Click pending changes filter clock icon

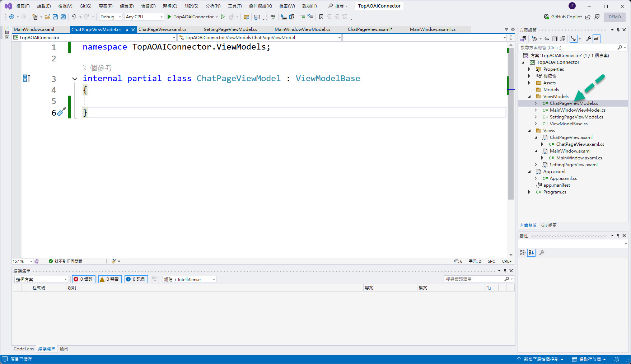coord(534,39)
